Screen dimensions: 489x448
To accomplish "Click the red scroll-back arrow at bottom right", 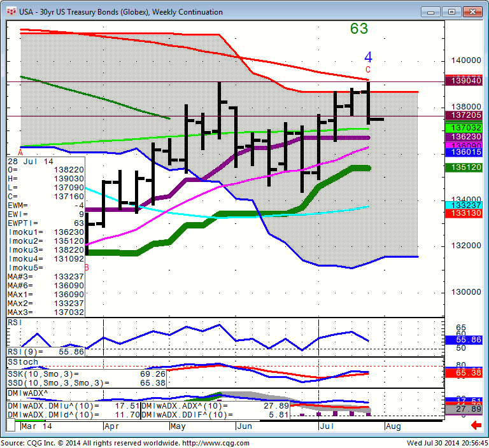I will [x=476, y=425].
